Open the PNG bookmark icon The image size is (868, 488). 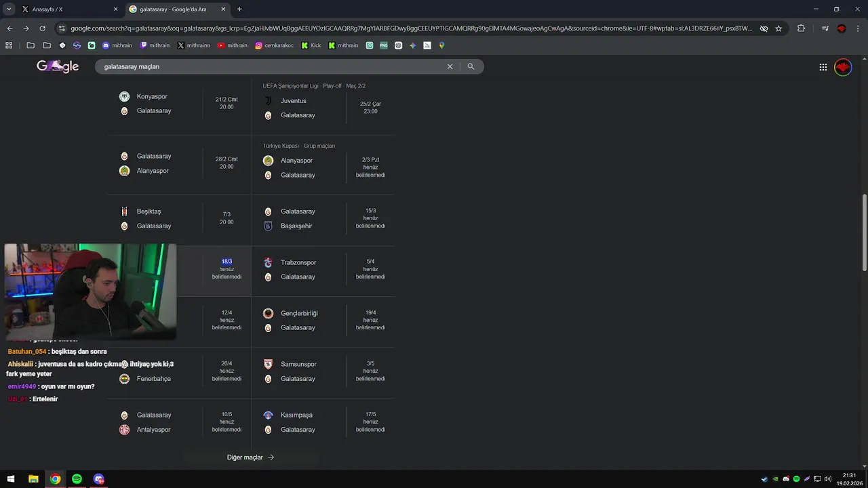pos(384,45)
